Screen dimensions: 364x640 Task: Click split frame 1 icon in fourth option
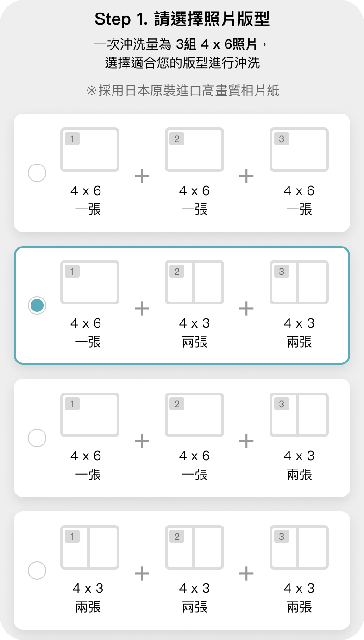pyautogui.click(x=90, y=547)
